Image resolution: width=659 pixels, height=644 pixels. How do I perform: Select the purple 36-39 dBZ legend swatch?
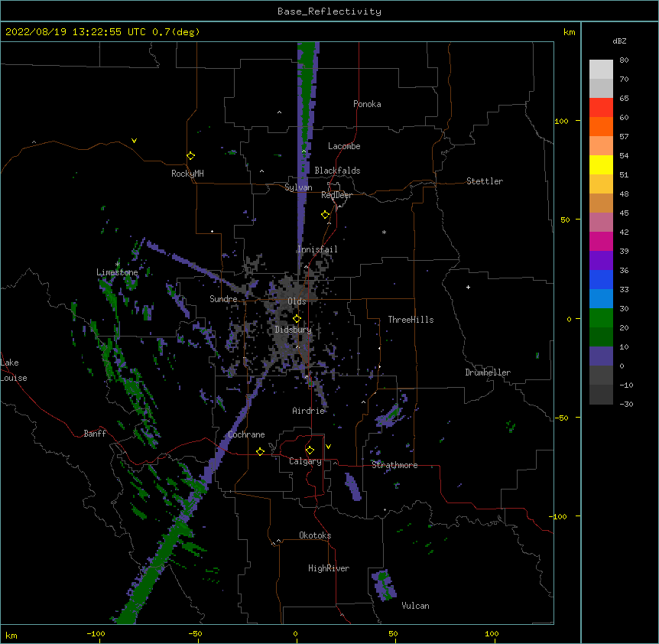601,260
